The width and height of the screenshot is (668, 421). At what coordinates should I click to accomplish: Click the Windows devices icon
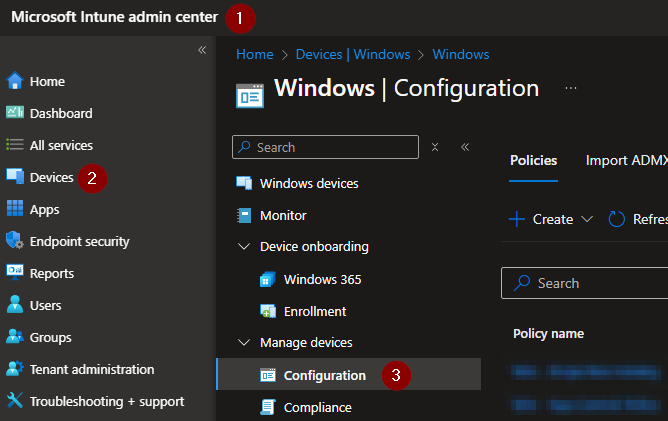click(x=244, y=183)
